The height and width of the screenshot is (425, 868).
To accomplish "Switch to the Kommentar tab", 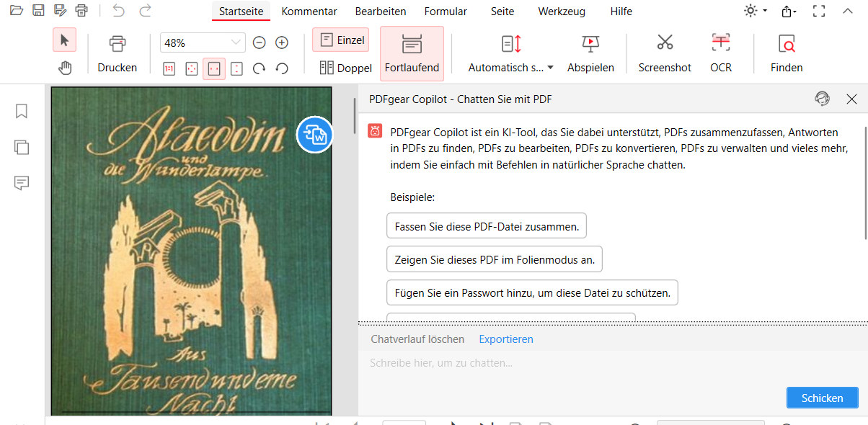I will click(x=309, y=11).
